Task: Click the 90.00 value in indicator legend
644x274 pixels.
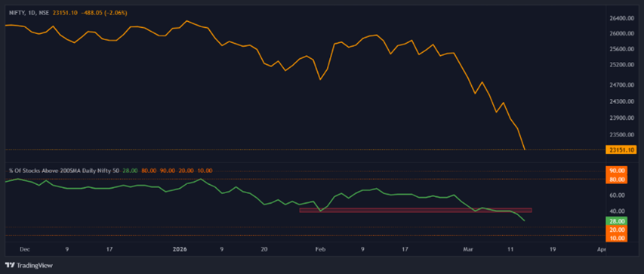Action: [168, 170]
